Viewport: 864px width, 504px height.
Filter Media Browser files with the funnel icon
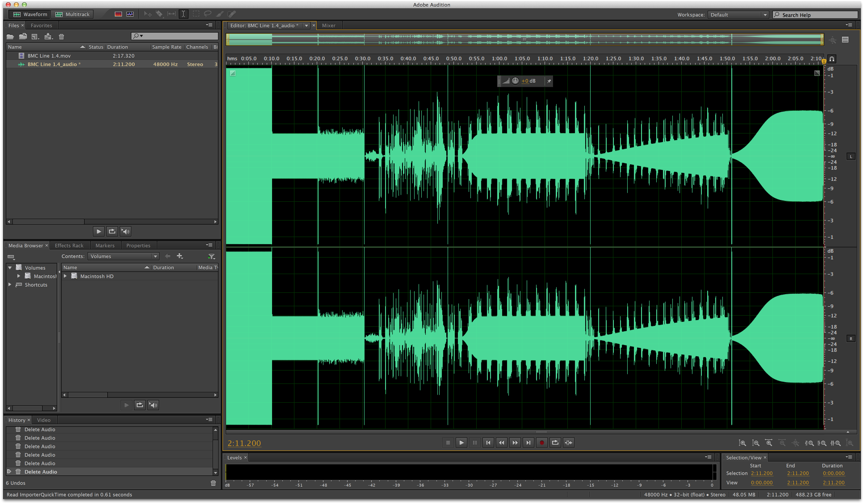212,256
